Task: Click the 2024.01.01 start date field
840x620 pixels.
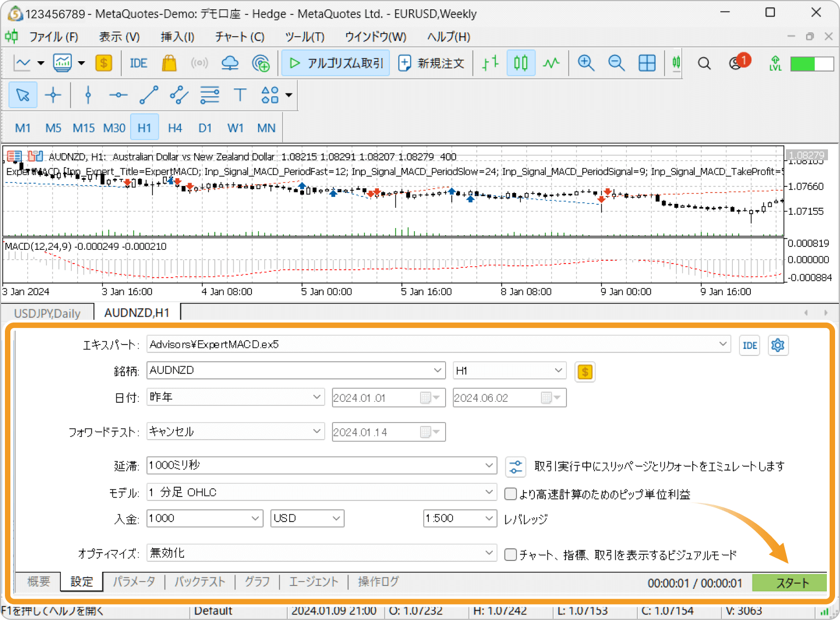Action: click(x=389, y=397)
